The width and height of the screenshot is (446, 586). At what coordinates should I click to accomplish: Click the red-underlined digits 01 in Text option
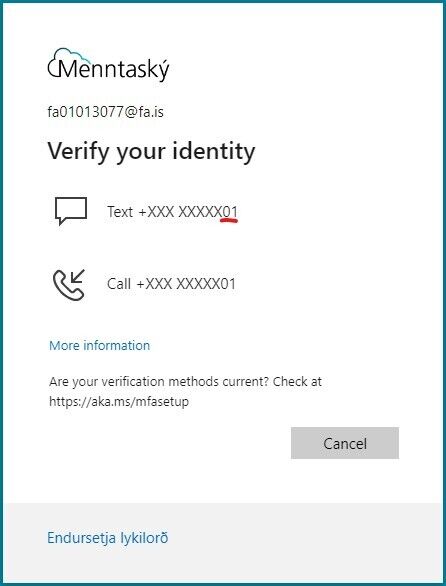pyautogui.click(x=229, y=212)
